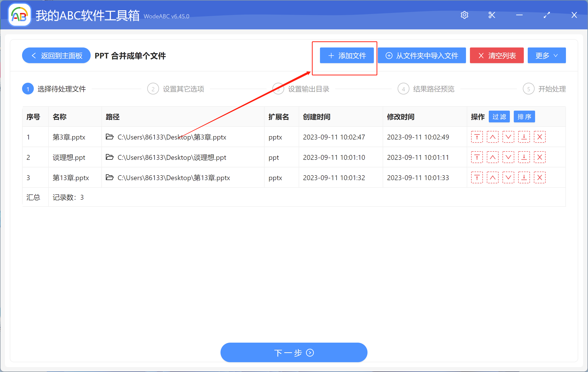This screenshot has height=372, width=588.
Task: Open the 过滤 filter option
Action: (x=499, y=117)
